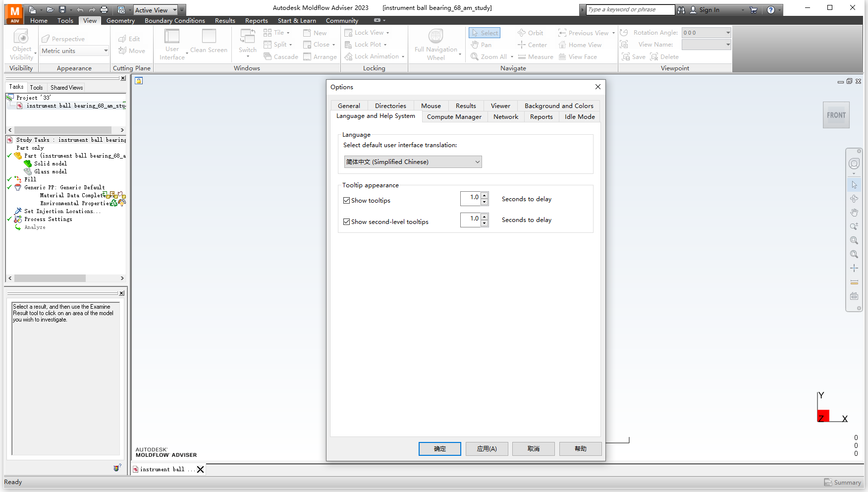Expand the Previous View dropdown

(613, 33)
